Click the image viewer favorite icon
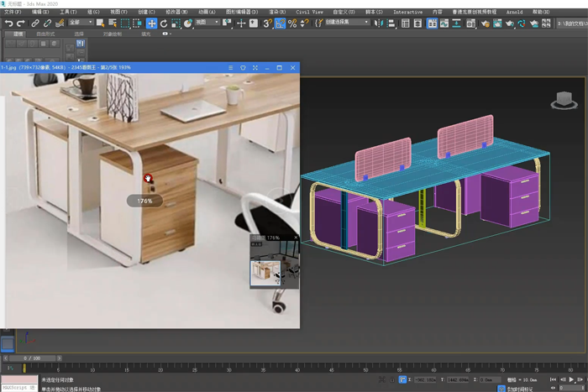The width and height of the screenshot is (588, 392). click(243, 67)
